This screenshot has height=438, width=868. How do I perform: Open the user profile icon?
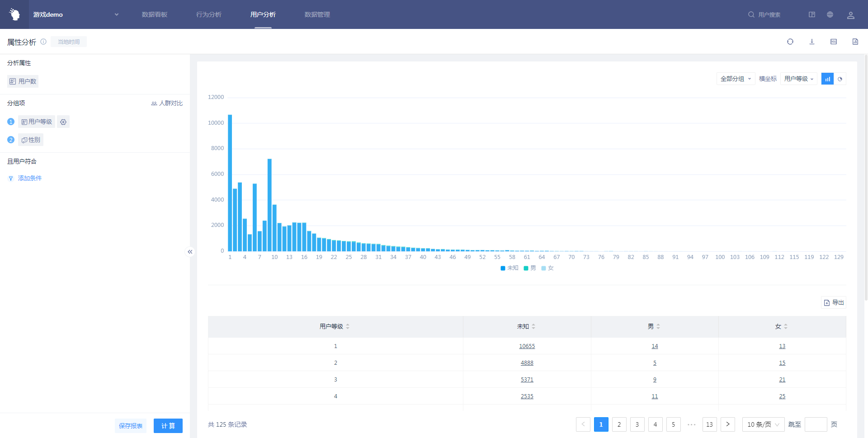(850, 15)
